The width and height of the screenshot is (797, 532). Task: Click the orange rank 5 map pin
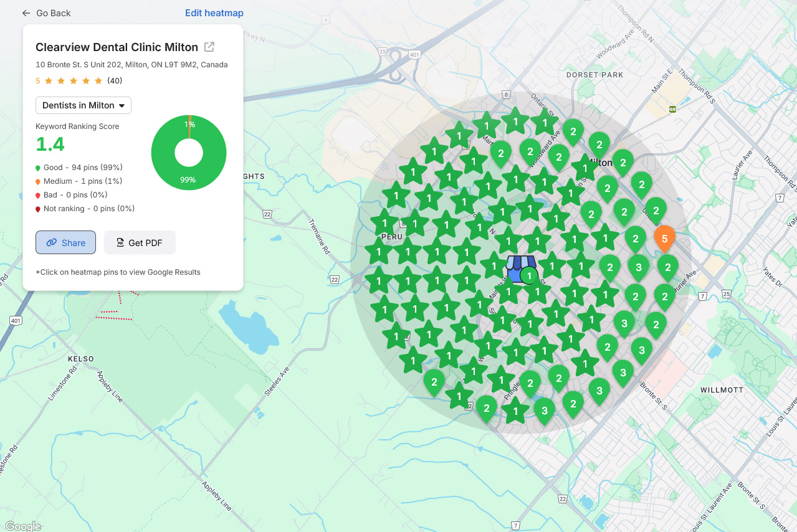[664, 238]
